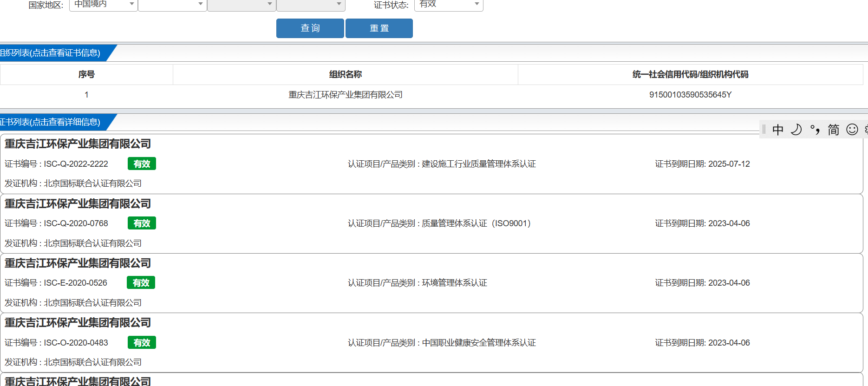Click expiry date 2023-04-06 of ISC-O-2020-0483
The image size is (868, 386).
[729, 343]
